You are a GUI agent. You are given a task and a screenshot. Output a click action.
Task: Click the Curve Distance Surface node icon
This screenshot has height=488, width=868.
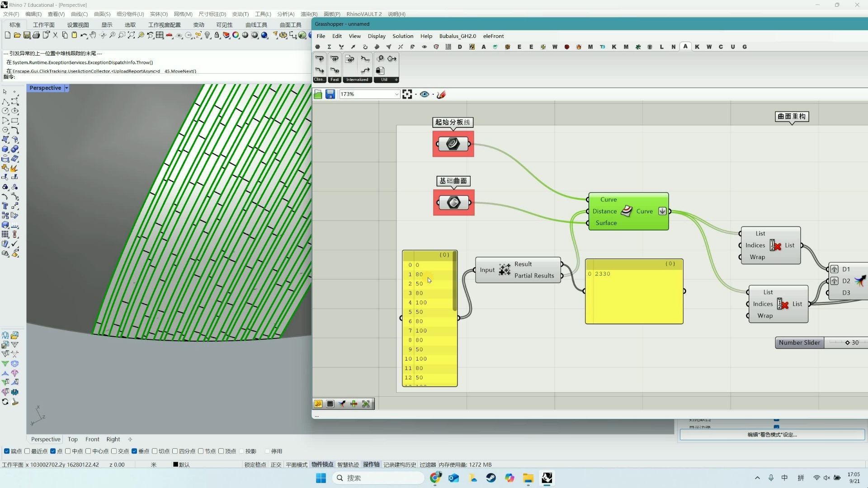point(627,211)
